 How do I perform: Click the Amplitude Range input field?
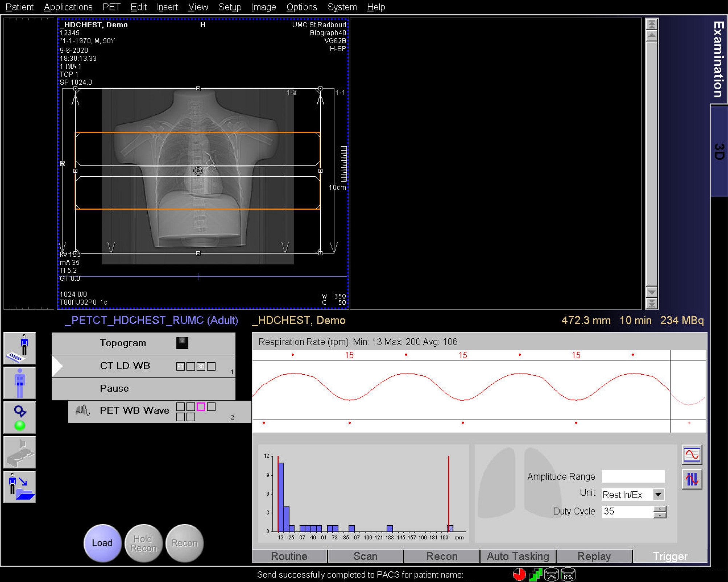pos(633,476)
